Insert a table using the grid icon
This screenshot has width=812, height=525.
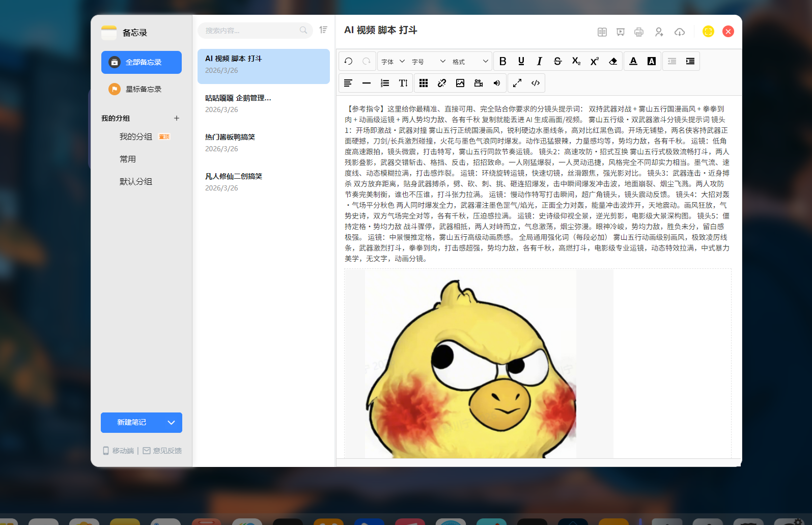424,83
